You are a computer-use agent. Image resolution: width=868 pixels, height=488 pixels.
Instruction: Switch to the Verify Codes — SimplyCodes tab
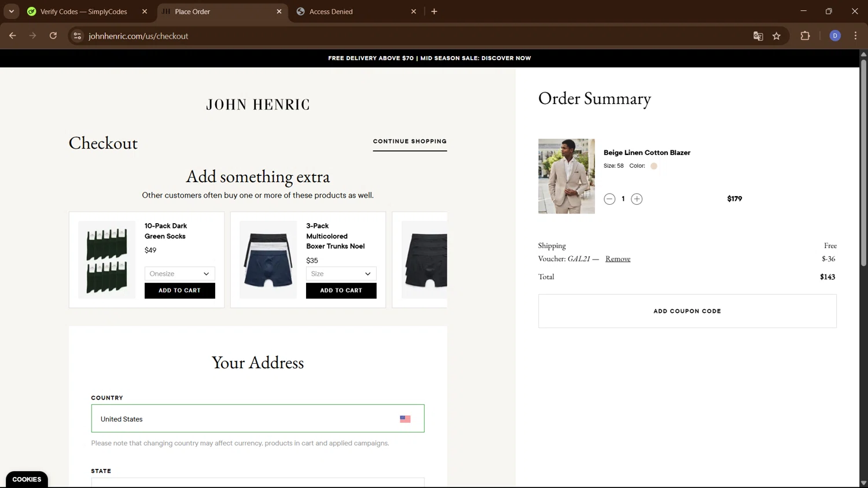click(x=83, y=12)
